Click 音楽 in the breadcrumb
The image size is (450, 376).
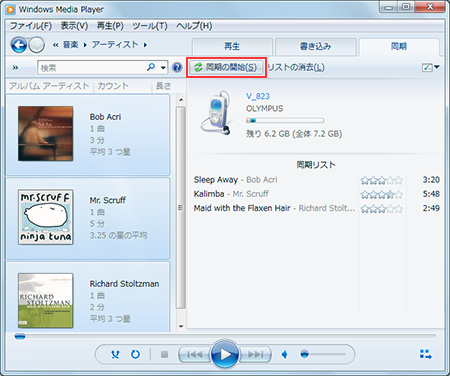click(x=71, y=45)
